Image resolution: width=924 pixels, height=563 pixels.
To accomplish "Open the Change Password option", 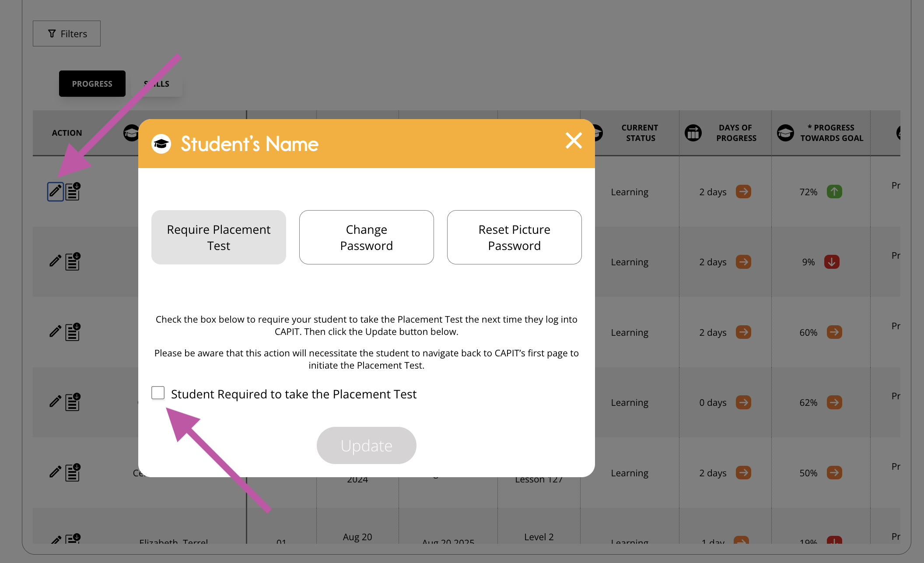I will [367, 237].
